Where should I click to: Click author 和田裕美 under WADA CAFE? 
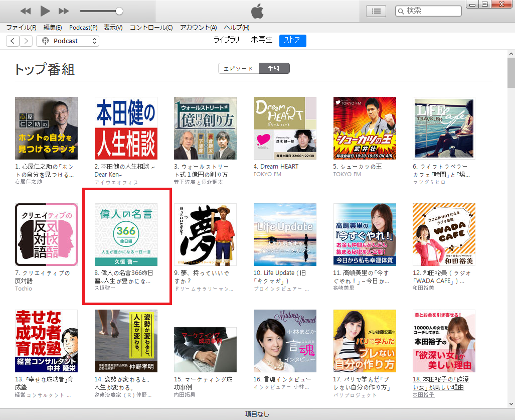pos(423,288)
